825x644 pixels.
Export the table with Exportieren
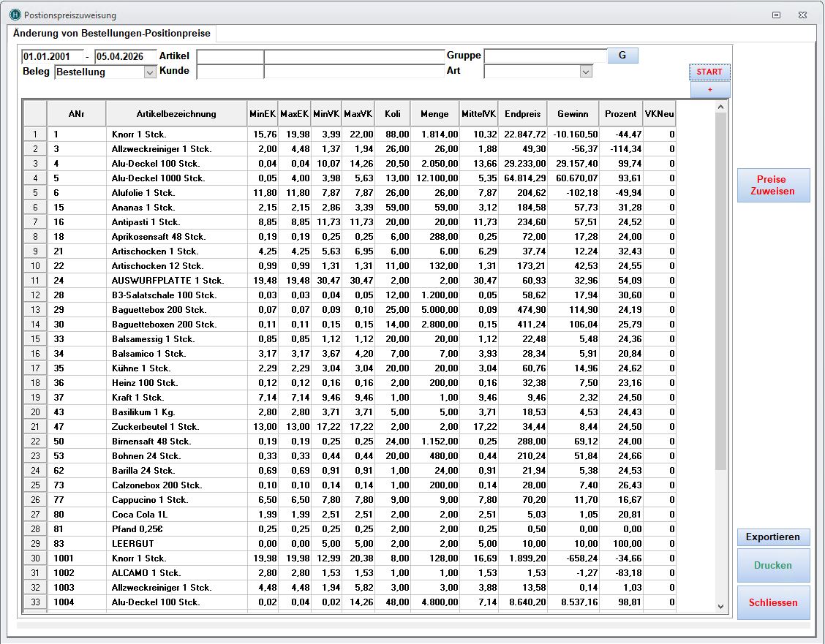pyautogui.click(x=773, y=537)
